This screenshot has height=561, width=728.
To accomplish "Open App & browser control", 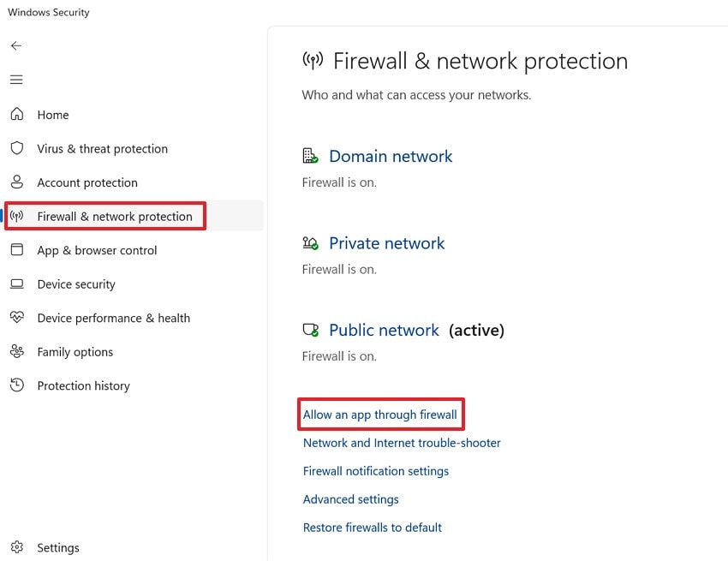I will point(97,250).
